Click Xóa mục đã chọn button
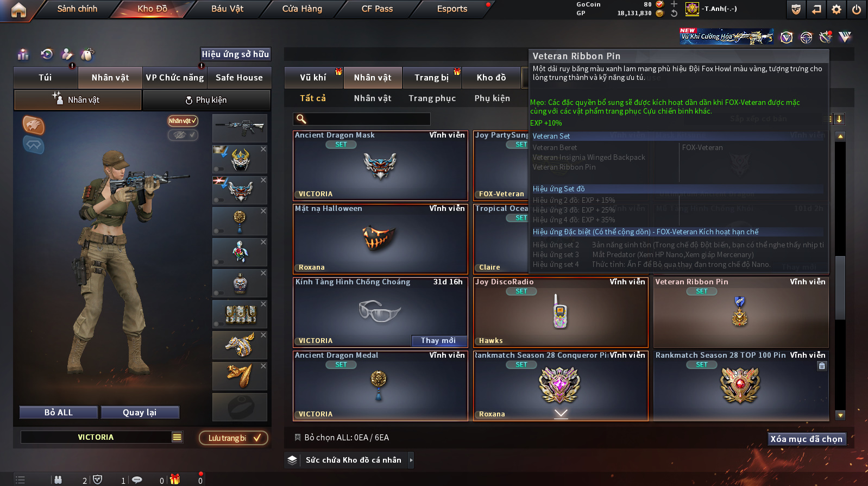Image resolution: width=868 pixels, height=486 pixels. [807, 439]
